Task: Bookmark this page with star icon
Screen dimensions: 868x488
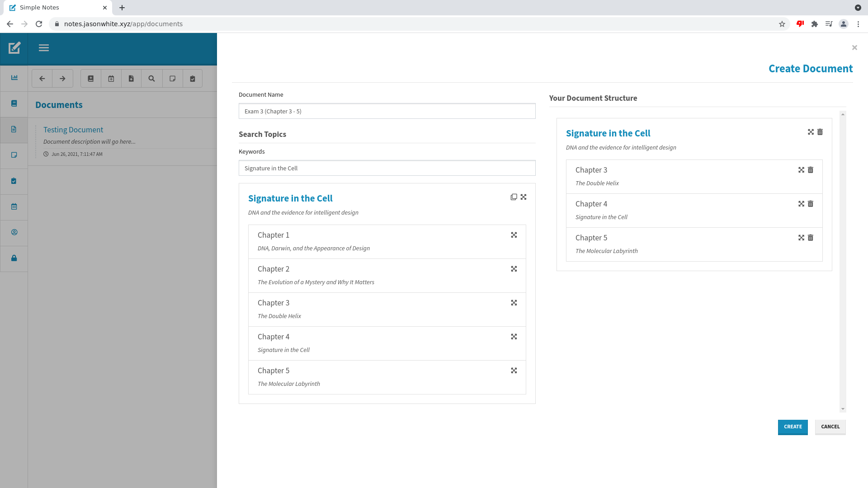Action: [x=782, y=24]
